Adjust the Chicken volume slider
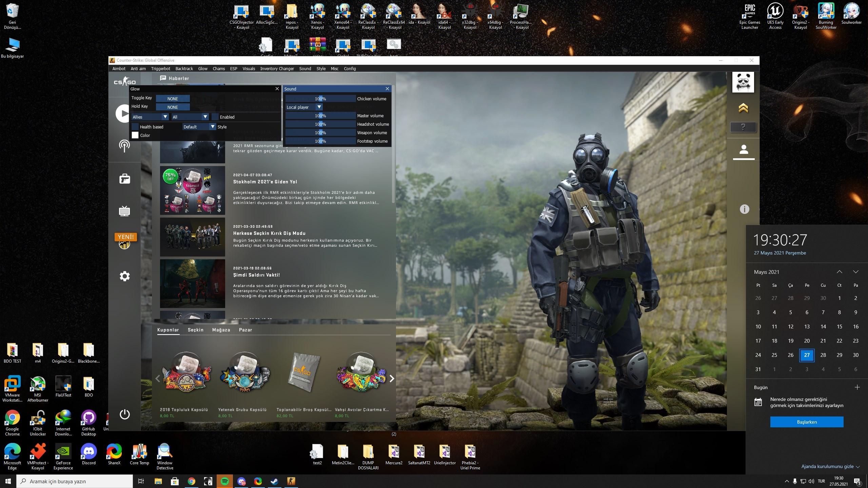This screenshot has height=488, width=868. [x=320, y=99]
